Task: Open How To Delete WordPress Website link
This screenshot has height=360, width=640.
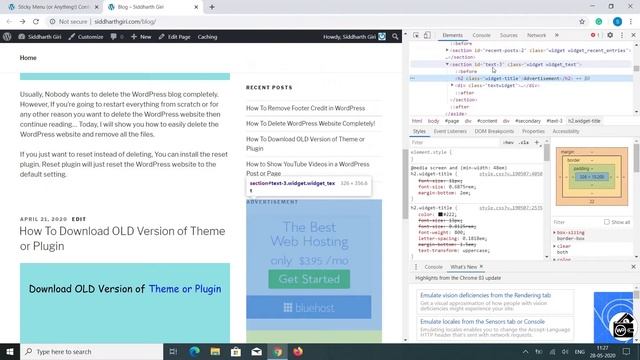Action: 310,123
